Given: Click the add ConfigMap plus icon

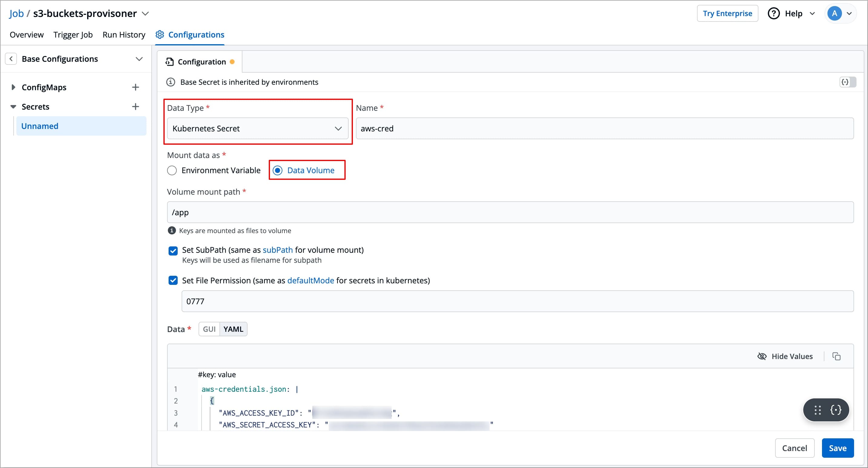Looking at the screenshot, I should coord(135,87).
